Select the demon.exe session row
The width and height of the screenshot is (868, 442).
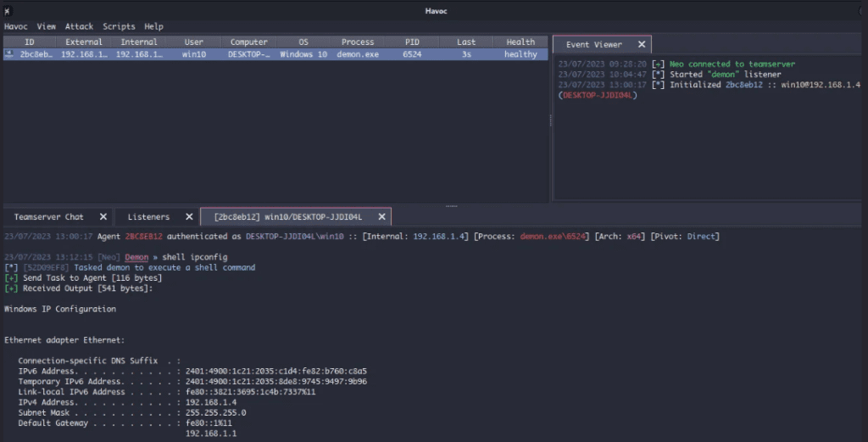coord(358,54)
